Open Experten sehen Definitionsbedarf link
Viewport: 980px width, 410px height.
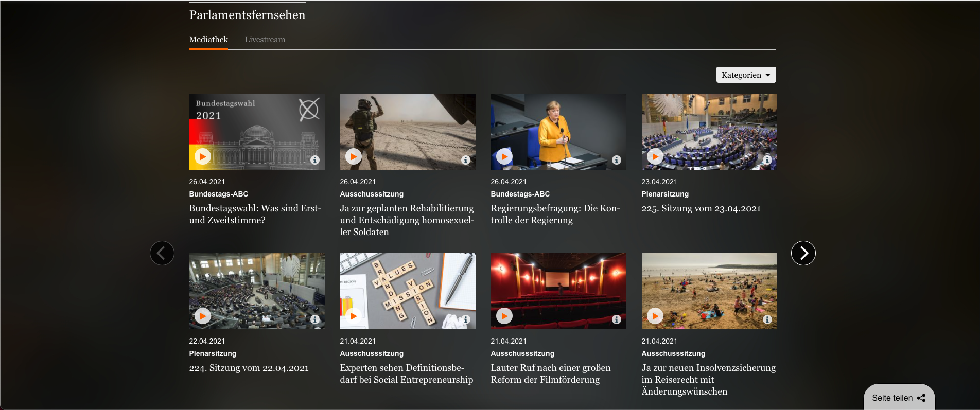click(x=407, y=373)
